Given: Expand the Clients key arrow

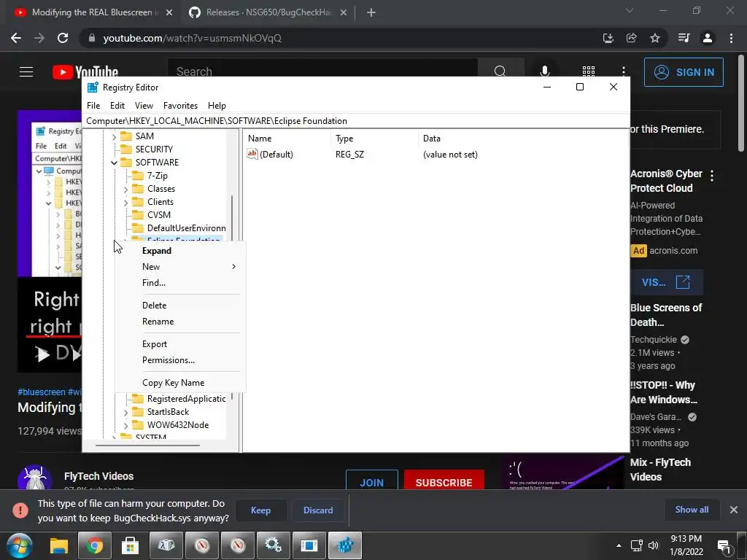Looking at the screenshot, I should 125,203.
